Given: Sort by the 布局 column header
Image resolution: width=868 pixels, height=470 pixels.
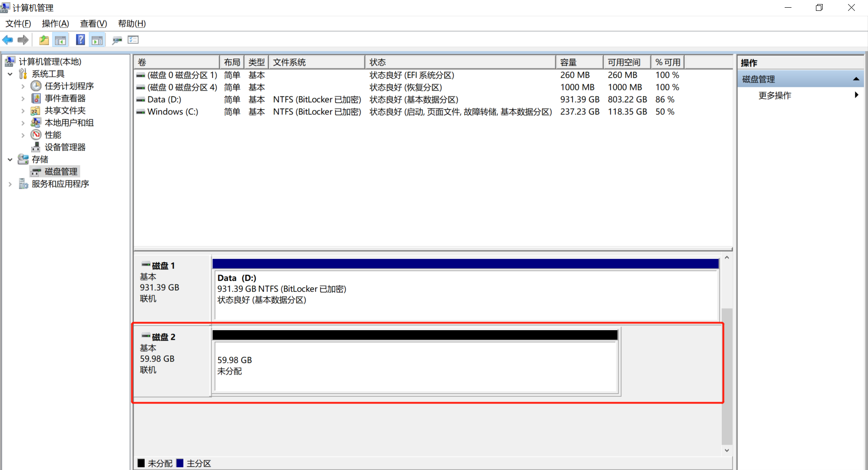Looking at the screenshot, I should point(232,62).
